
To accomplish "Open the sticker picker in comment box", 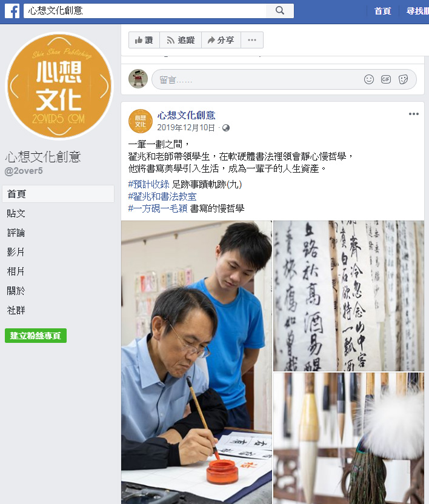I will click(403, 79).
